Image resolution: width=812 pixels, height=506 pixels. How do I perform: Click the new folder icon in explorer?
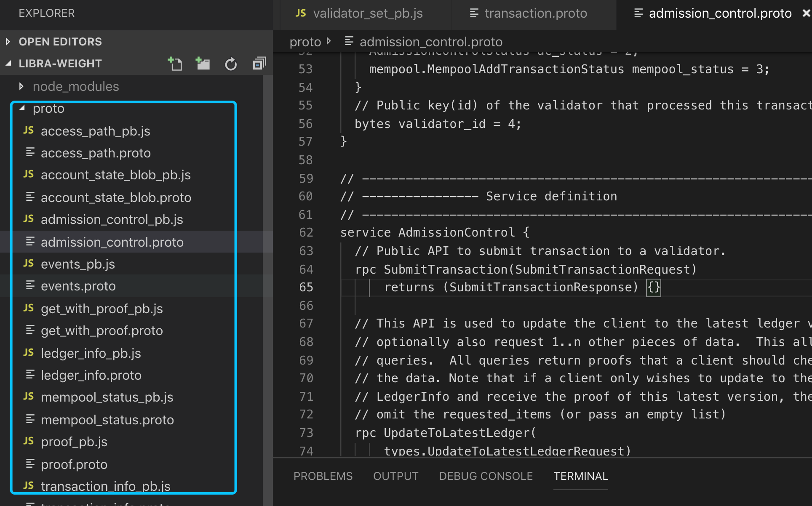[x=203, y=63]
